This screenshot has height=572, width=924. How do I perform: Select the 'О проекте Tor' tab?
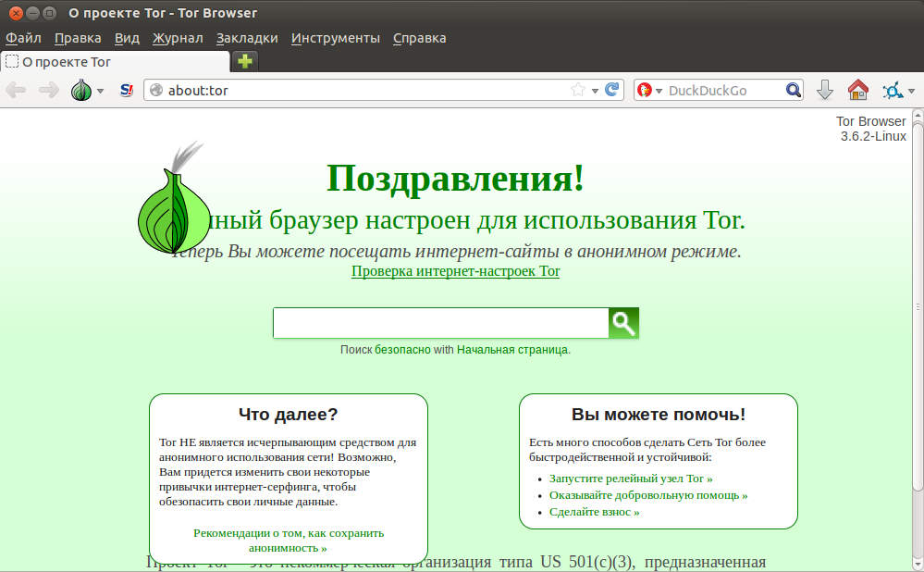pyautogui.click(x=115, y=61)
